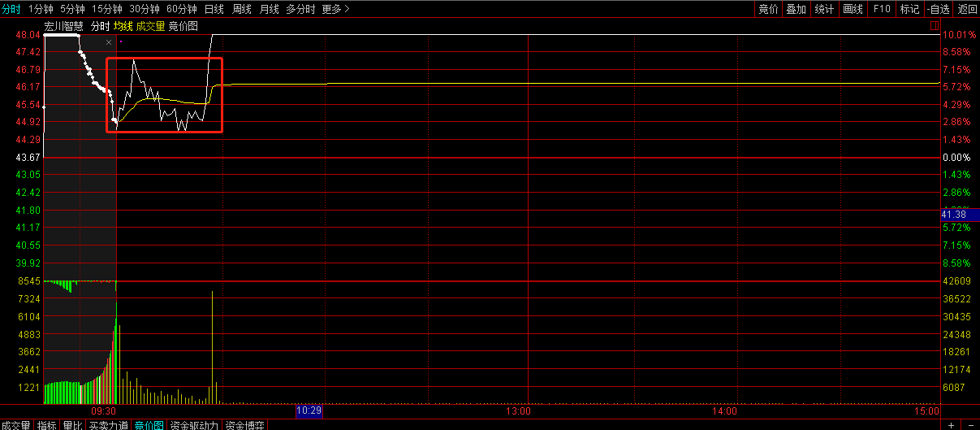Open the 标记 marker tool

coord(909,9)
